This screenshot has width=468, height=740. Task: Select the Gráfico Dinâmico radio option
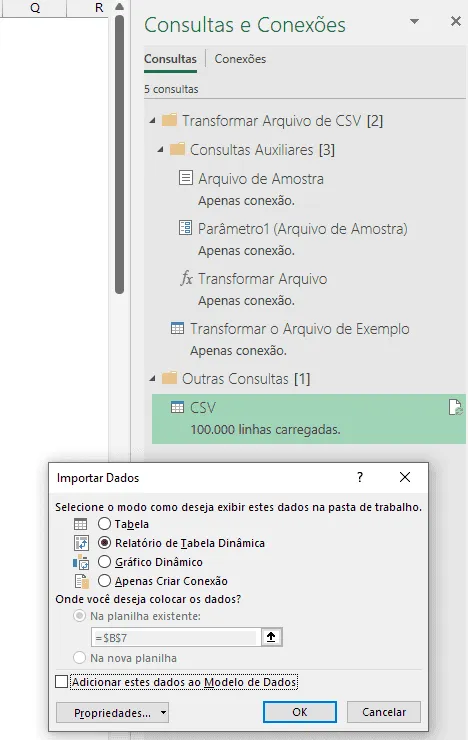104,562
